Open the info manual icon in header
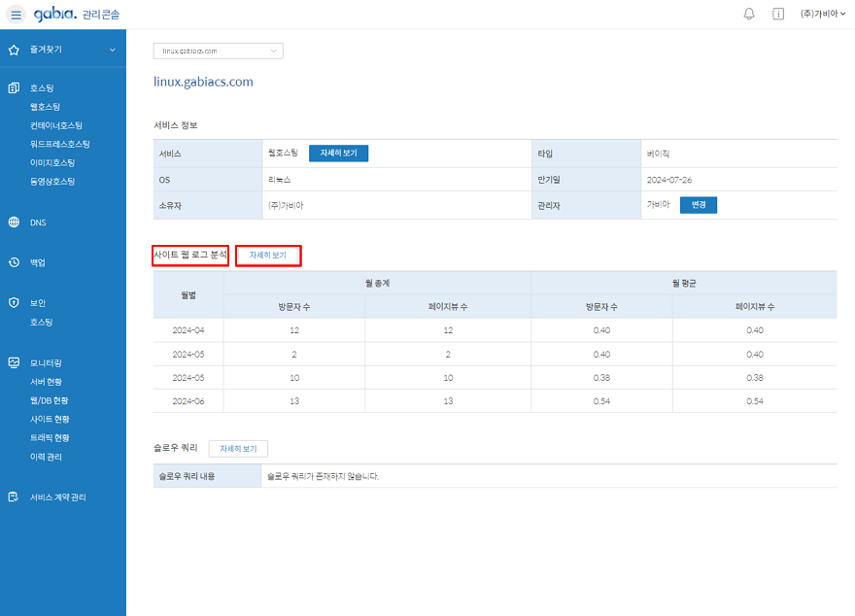 (778, 15)
